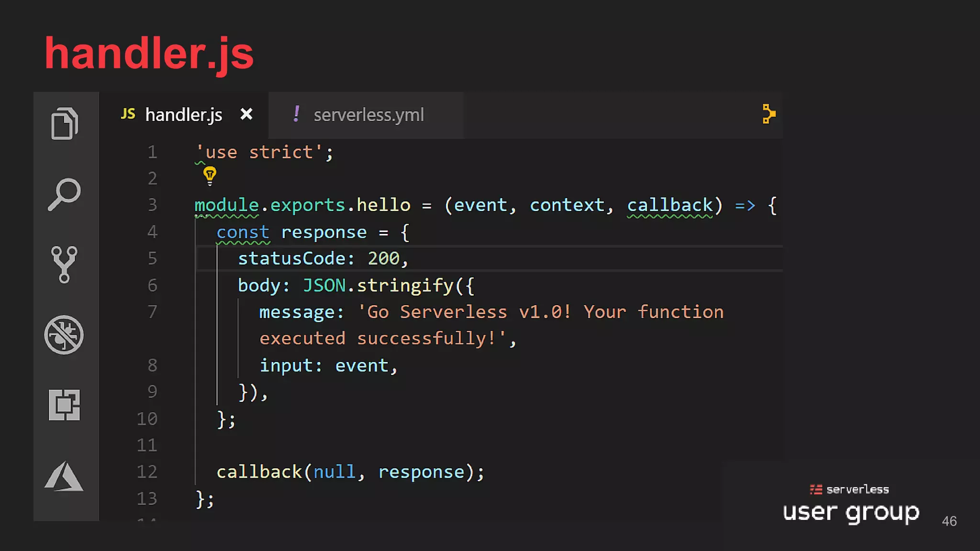Open the Azure view icon

64,476
